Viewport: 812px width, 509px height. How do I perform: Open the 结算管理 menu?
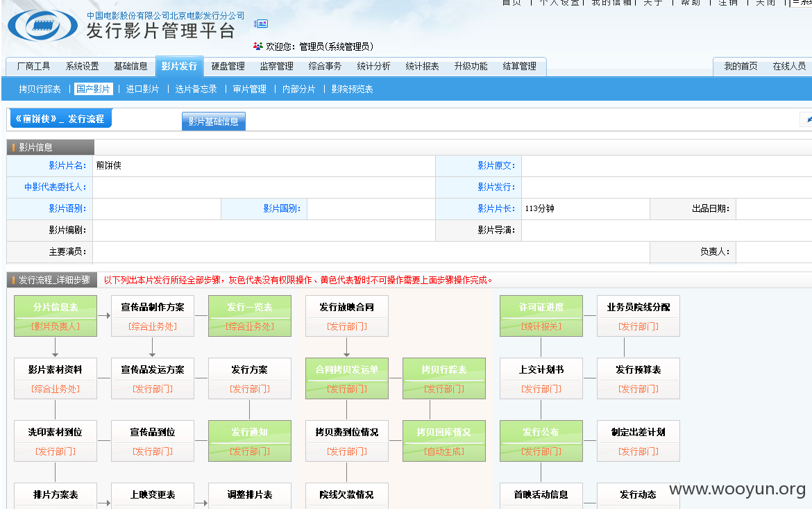[519, 67]
